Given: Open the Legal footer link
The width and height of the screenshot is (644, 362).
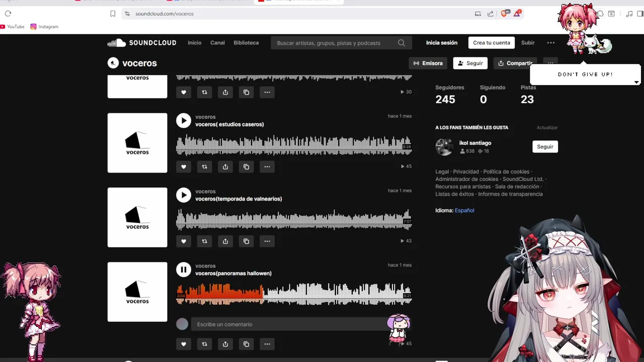Looking at the screenshot, I should coord(442,172).
